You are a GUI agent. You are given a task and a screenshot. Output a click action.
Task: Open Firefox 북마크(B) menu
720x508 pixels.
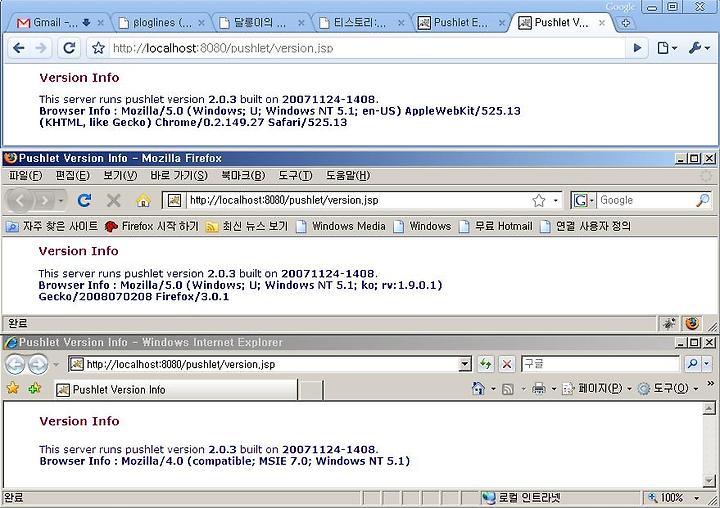tap(243, 175)
